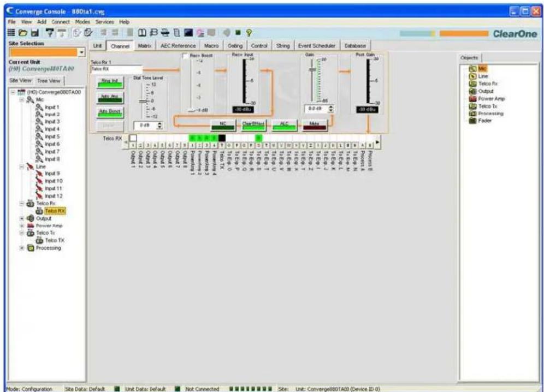Click the yellow question mark help icon
The image size is (544, 392).
249,33
